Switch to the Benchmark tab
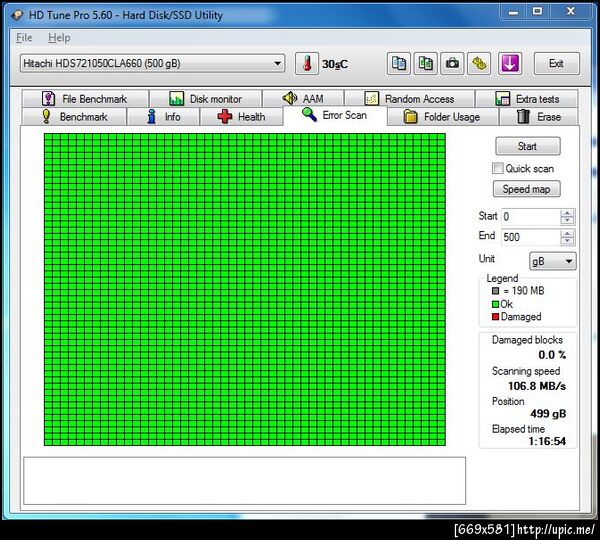 74,117
